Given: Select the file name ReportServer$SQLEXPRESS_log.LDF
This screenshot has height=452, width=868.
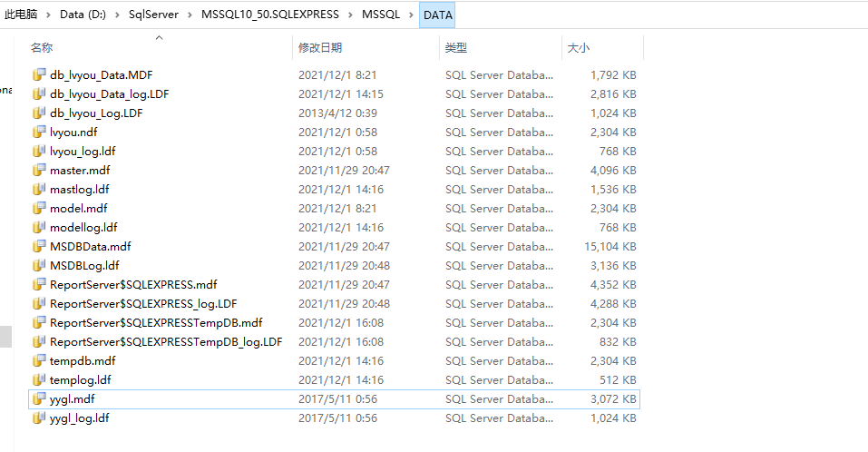Looking at the screenshot, I should pos(143,303).
